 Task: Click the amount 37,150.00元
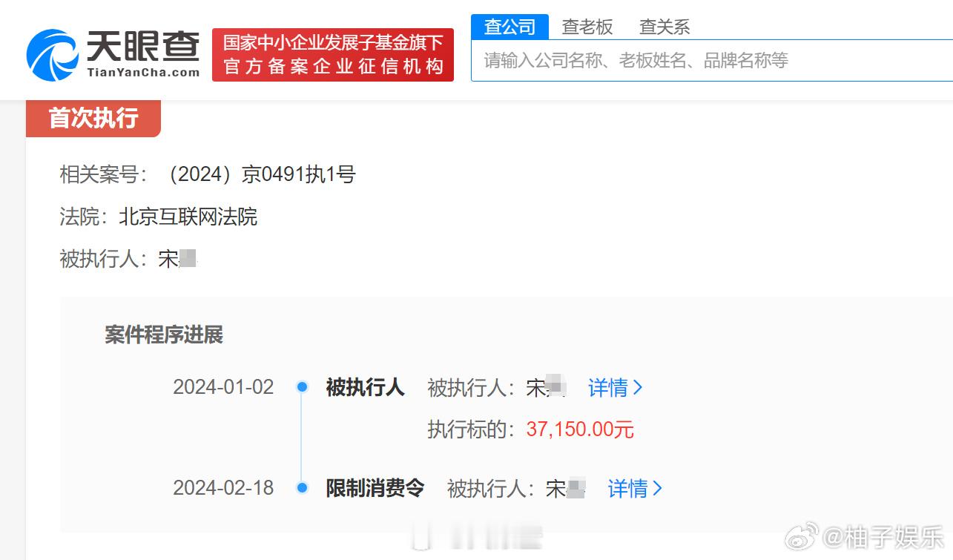580,429
